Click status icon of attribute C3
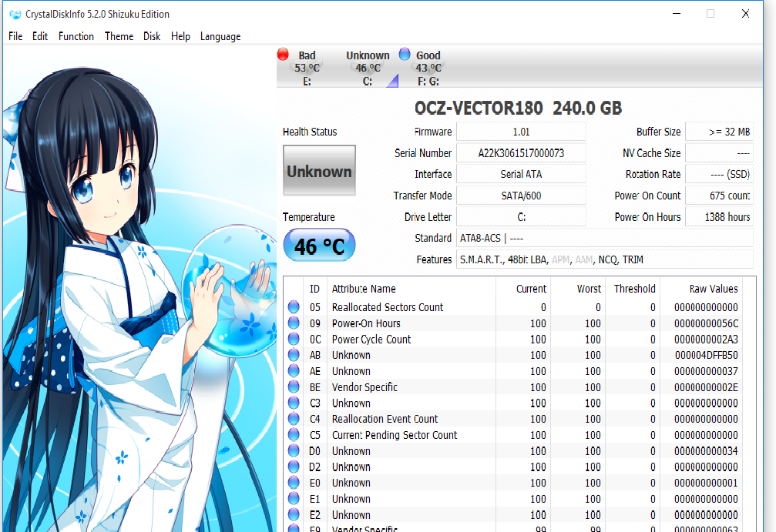 coord(294,403)
